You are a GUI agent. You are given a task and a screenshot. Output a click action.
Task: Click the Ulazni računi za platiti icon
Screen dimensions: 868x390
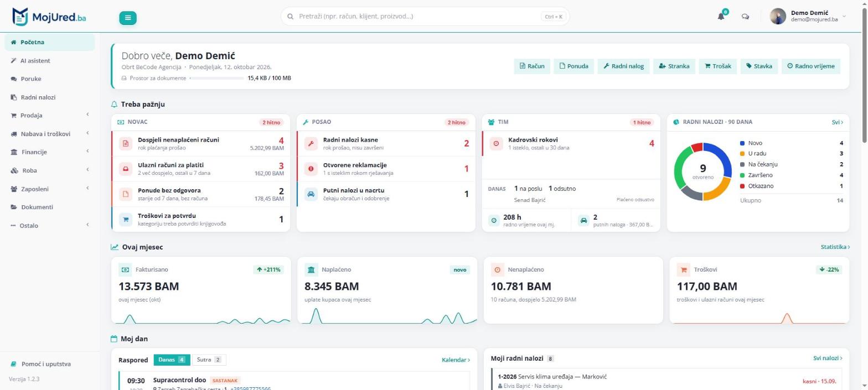point(126,169)
